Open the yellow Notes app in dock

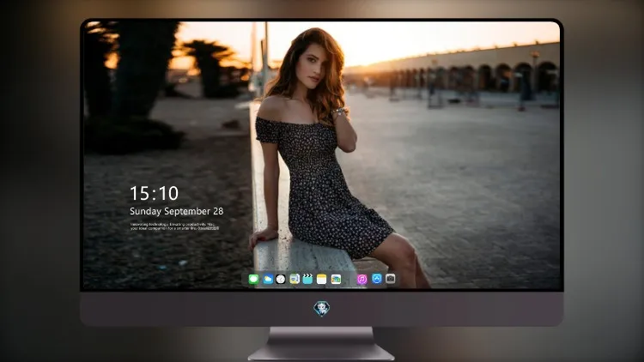[322, 280]
